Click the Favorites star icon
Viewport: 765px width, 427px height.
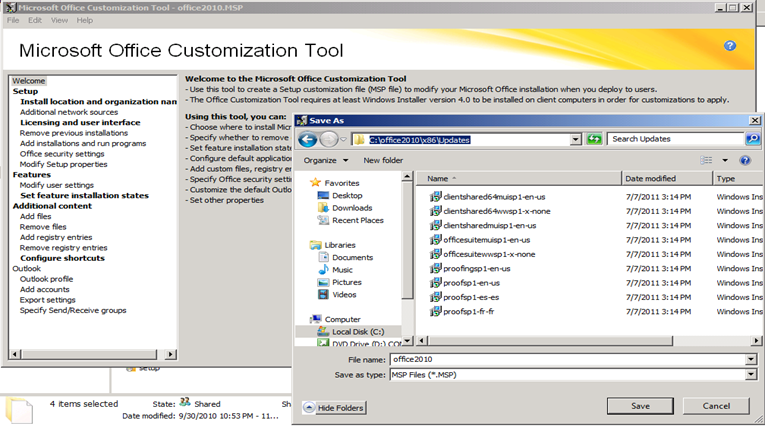pyautogui.click(x=315, y=183)
